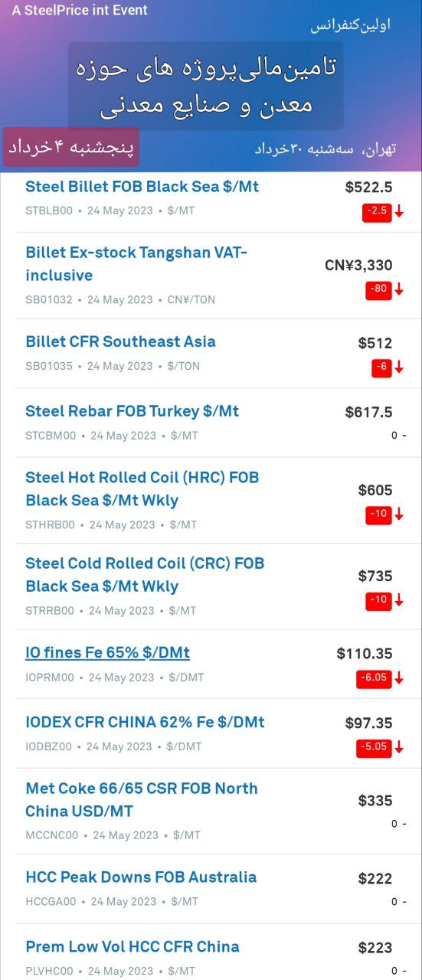Open IODEX CFR CHINA 62% Fe link

coord(145,722)
